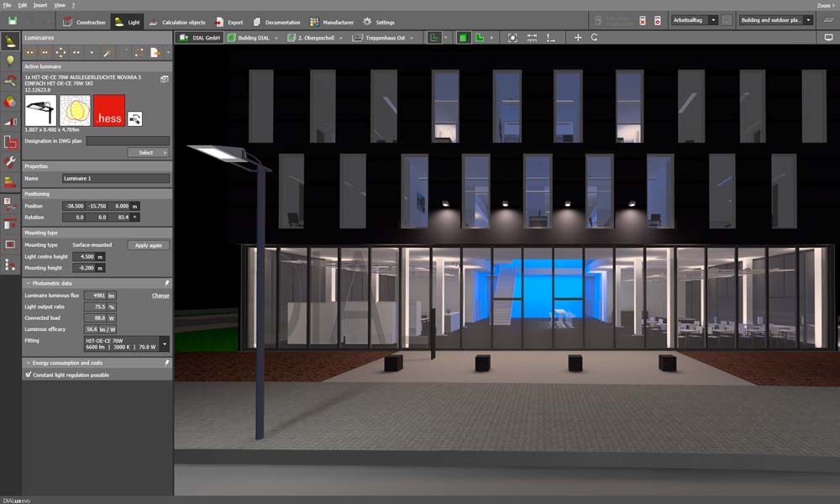Pin the Photometric data section
Viewport: 840px width, 504px height.
[x=166, y=283]
